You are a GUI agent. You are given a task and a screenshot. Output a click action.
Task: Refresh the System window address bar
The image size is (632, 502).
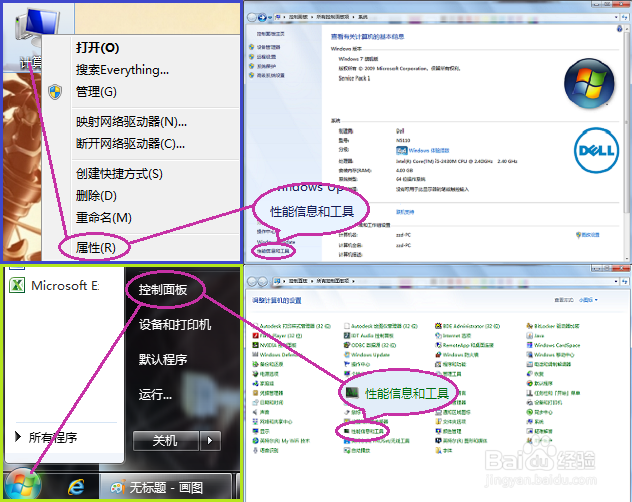tap(625, 17)
